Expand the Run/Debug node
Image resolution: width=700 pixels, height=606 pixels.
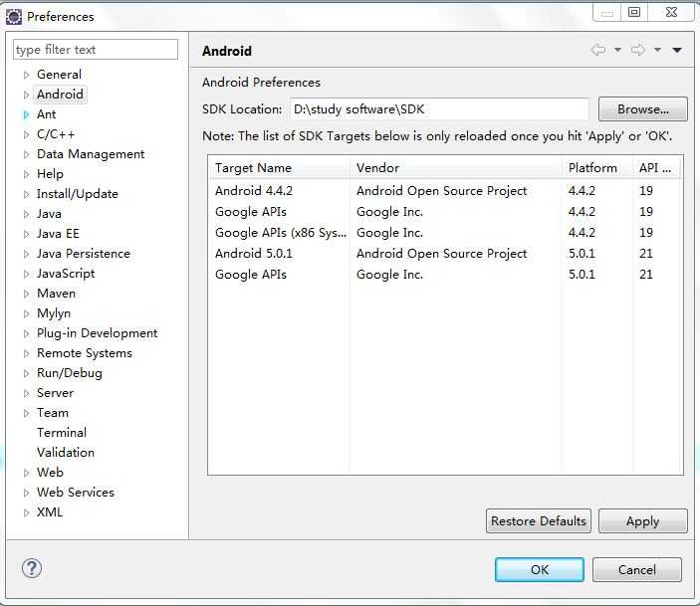(27, 373)
